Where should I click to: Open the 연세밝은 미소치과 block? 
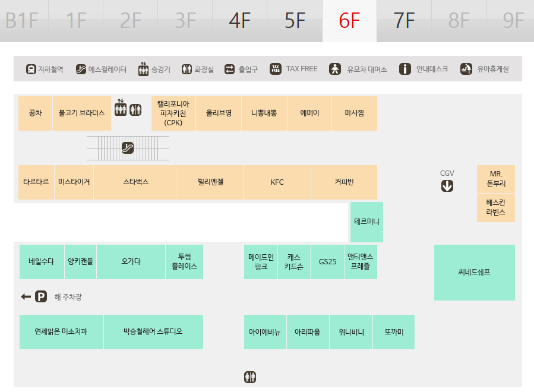(x=61, y=332)
